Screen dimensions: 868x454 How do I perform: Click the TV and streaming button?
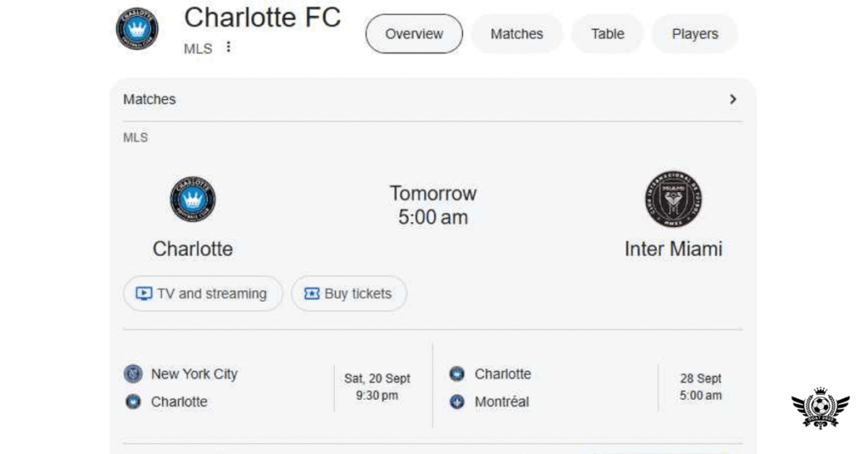(203, 294)
